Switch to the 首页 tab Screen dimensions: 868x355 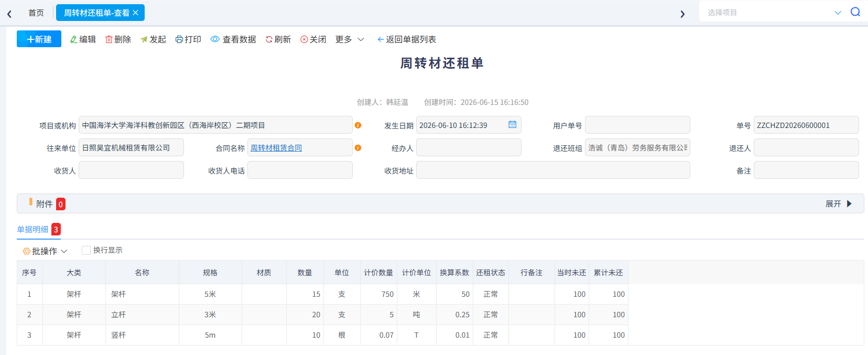coord(36,13)
